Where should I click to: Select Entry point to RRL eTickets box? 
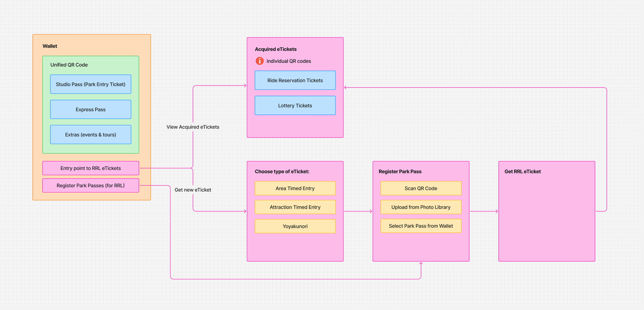[90, 168]
